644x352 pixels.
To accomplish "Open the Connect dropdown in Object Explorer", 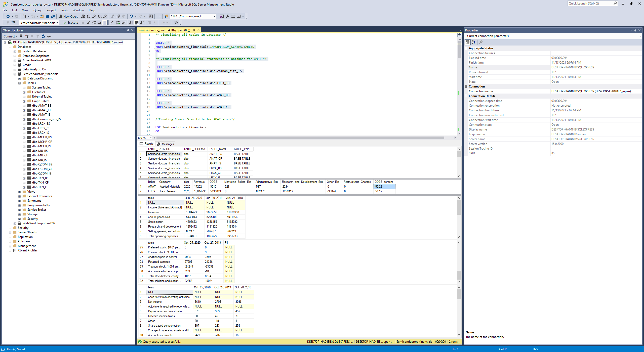I will pos(10,36).
